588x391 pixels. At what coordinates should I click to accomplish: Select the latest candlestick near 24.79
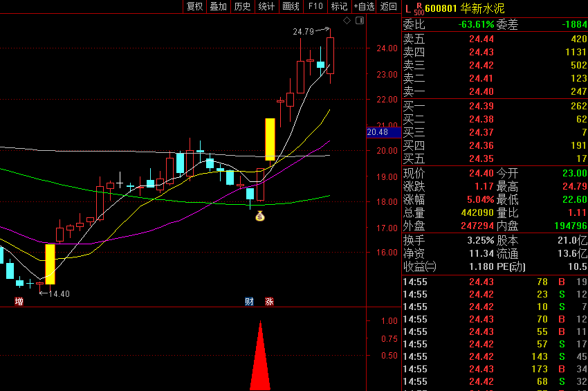click(330, 55)
